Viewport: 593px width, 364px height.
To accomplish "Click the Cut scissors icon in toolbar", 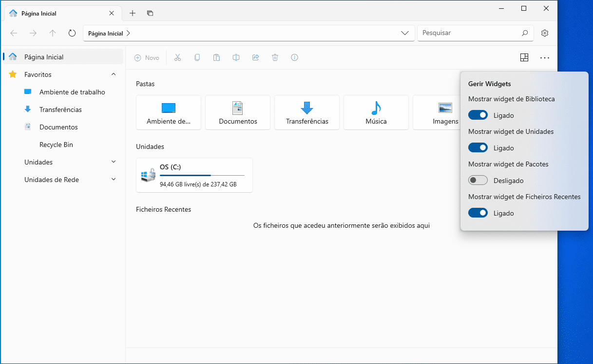I will click(177, 57).
